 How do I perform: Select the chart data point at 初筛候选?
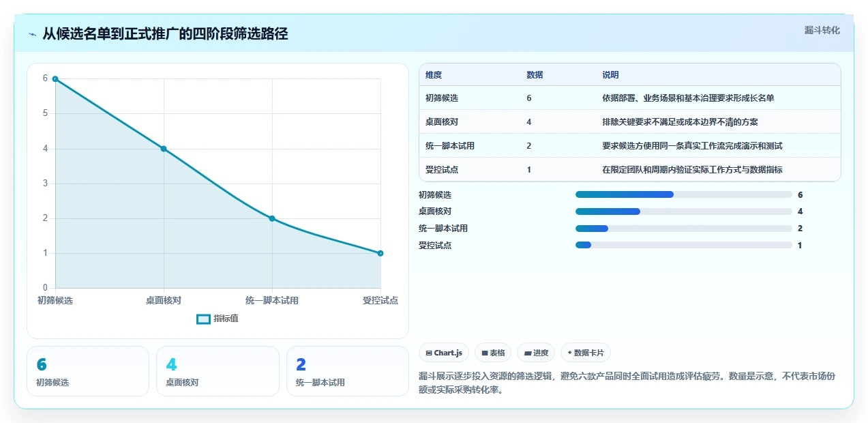[x=55, y=78]
